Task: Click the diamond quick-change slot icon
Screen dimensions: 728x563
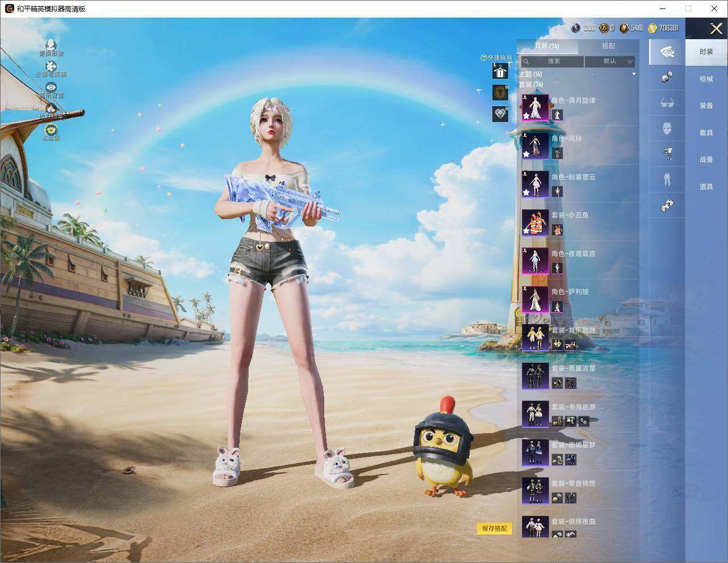Action: pos(500,114)
